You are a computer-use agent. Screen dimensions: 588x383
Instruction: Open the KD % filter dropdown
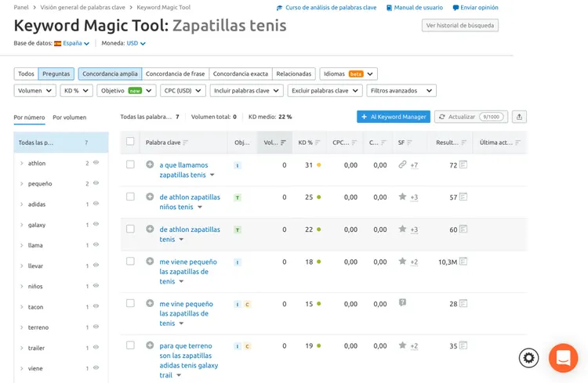pyautogui.click(x=76, y=91)
